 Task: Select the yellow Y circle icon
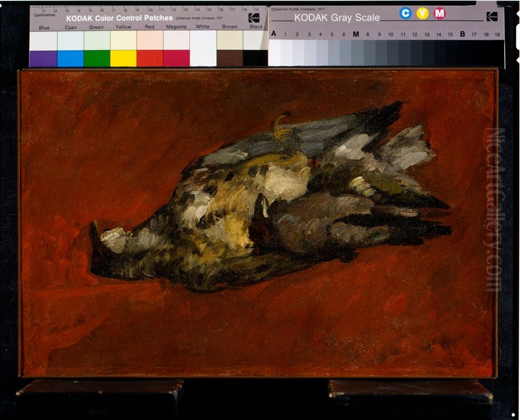422,14
